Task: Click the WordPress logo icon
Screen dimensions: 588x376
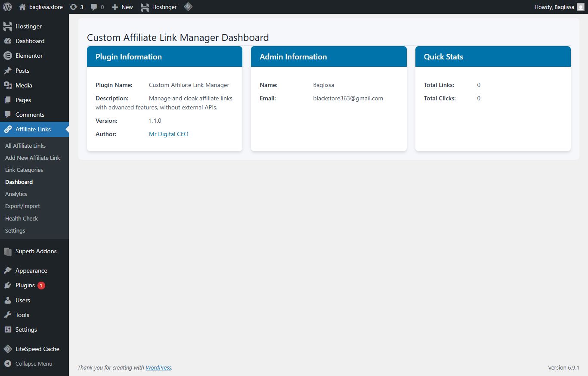Action: coord(7,7)
